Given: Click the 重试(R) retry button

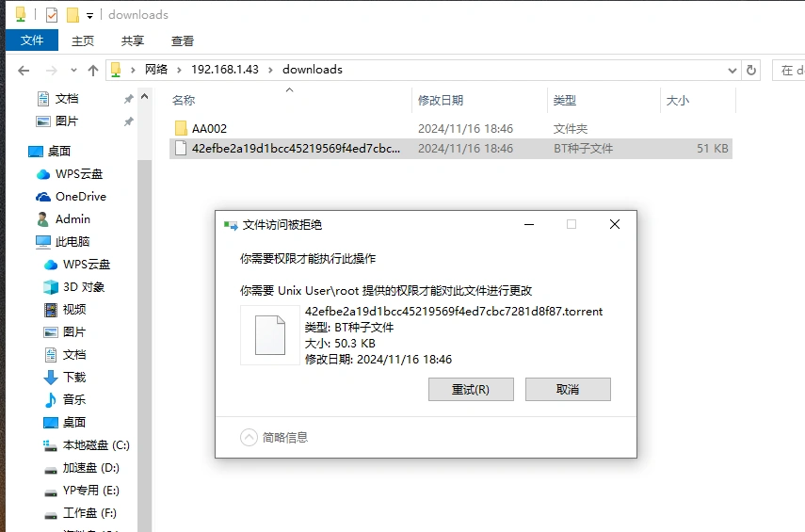Looking at the screenshot, I should coord(471,390).
